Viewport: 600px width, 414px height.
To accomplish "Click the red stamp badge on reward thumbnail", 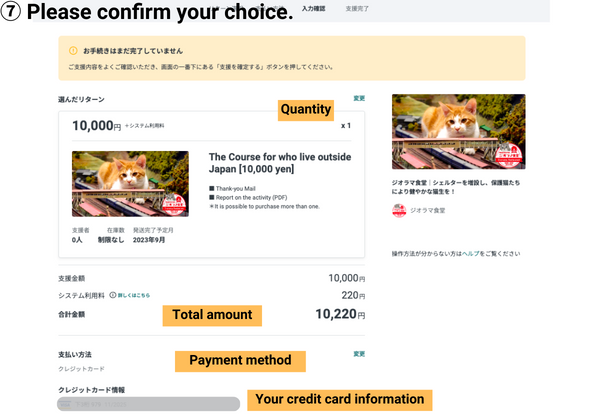I will (x=175, y=203).
